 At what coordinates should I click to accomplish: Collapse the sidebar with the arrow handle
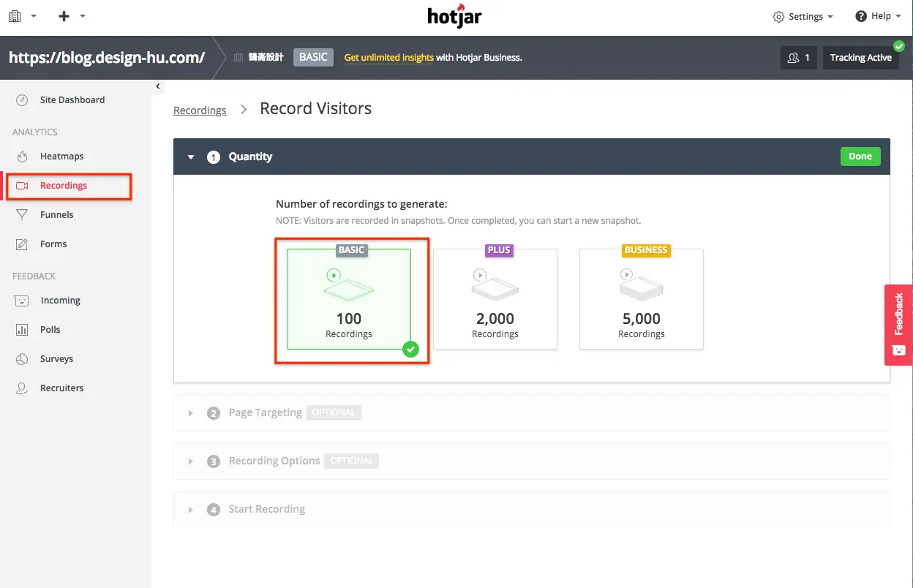click(x=157, y=87)
